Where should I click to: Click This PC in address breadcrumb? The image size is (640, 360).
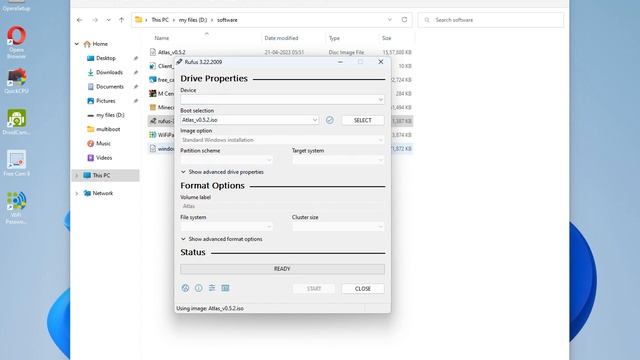pyautogui.click(x=160, y=20)
